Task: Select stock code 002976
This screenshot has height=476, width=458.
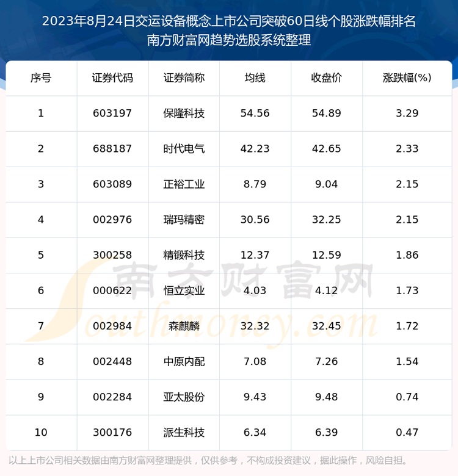Action: pyautogui.click(x=112, y=220)
